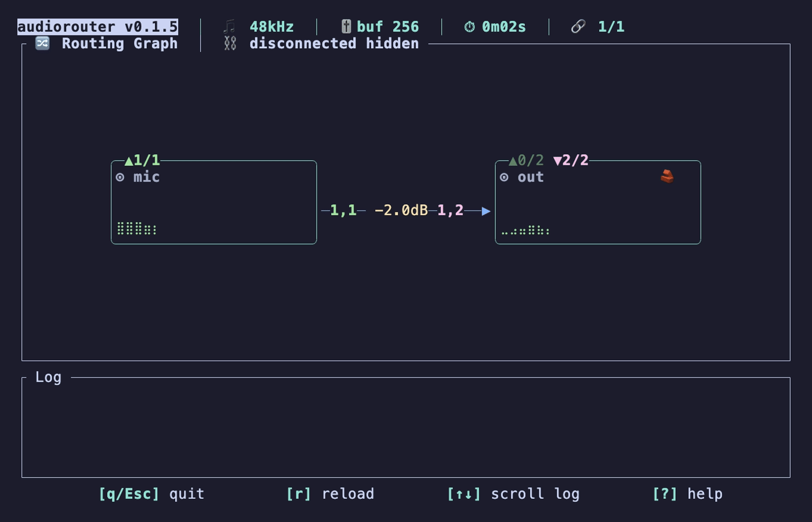Click the [?] help shortcut
Screen dimensions: 812x522
click(x=687, y=494)
